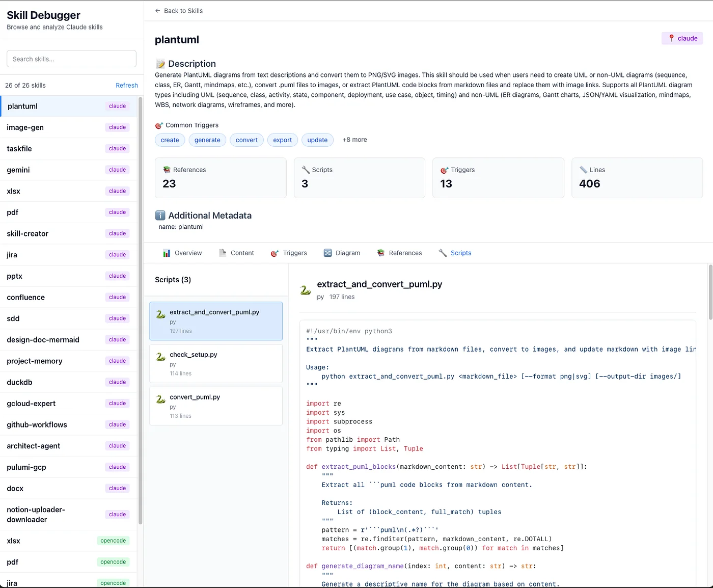Select check_setup.py from the scripts list
Viewport: 713px width, 588px height.
tap(215, 363)
